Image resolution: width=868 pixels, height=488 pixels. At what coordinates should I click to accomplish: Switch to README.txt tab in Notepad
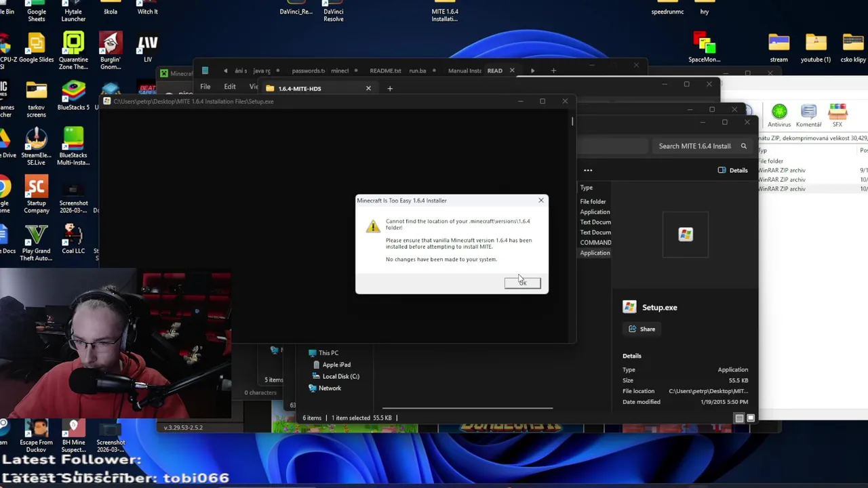point(385,70)
